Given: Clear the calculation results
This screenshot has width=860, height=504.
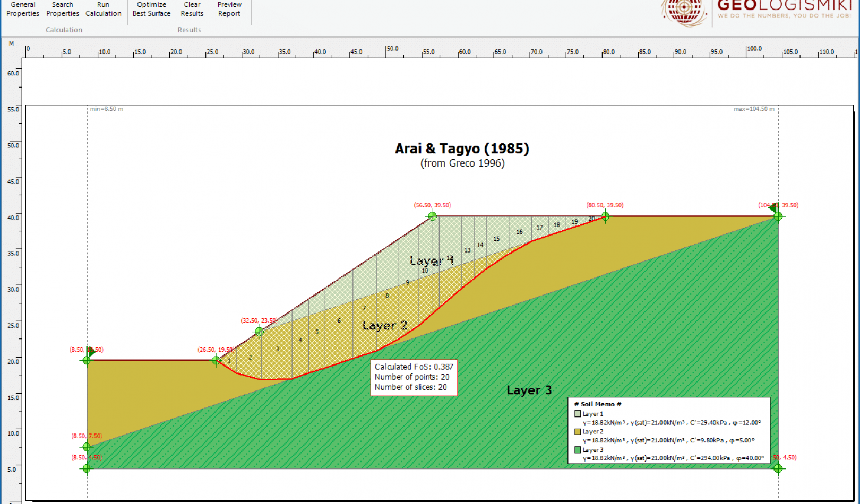Looking at the screenshot, I should pos(192,9).
